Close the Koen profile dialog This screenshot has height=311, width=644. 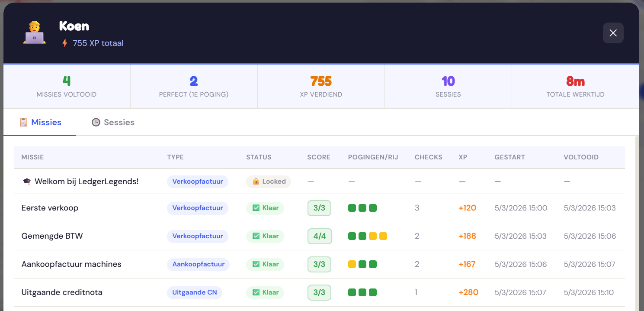pos(613,33)
